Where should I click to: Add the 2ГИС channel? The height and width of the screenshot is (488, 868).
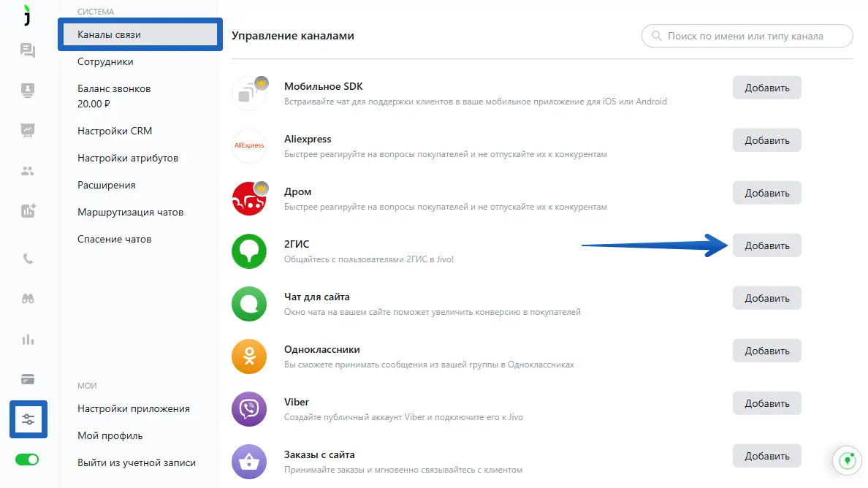coord(766,245)
